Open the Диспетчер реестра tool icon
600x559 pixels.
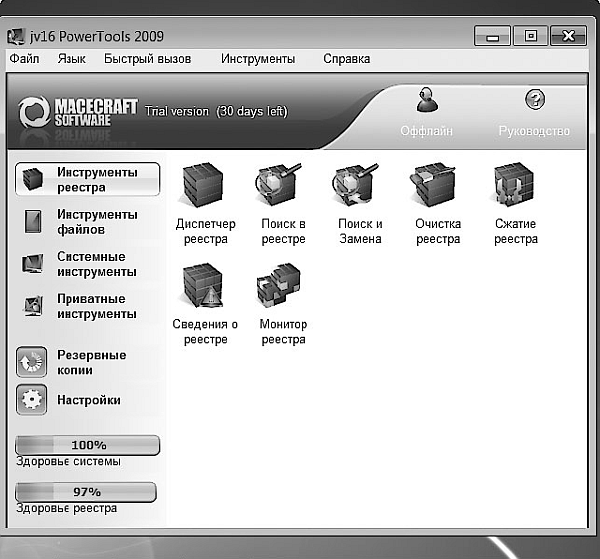pyautogui.click(x=204, y=187)
